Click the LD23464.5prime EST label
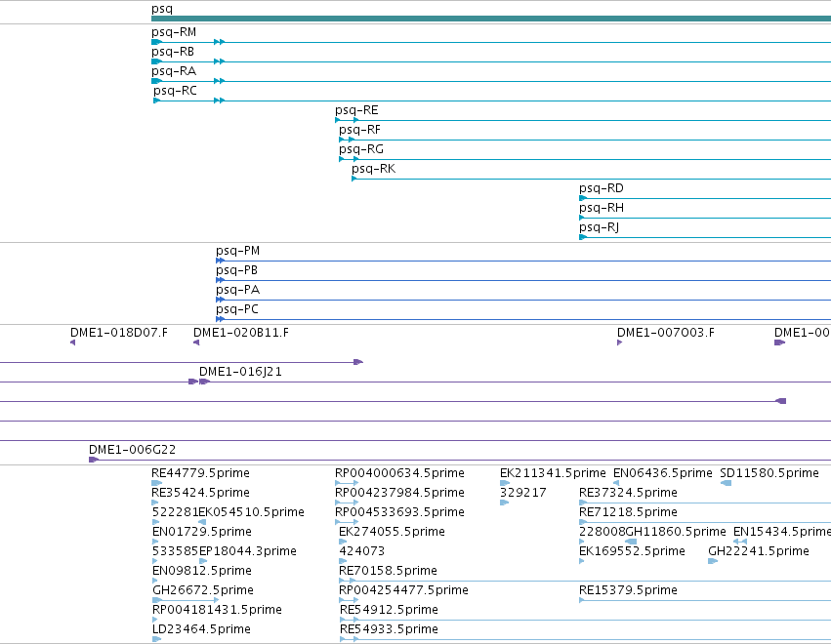Image resolution: width=831 pixels, height=644 pixels. [201, 629]
